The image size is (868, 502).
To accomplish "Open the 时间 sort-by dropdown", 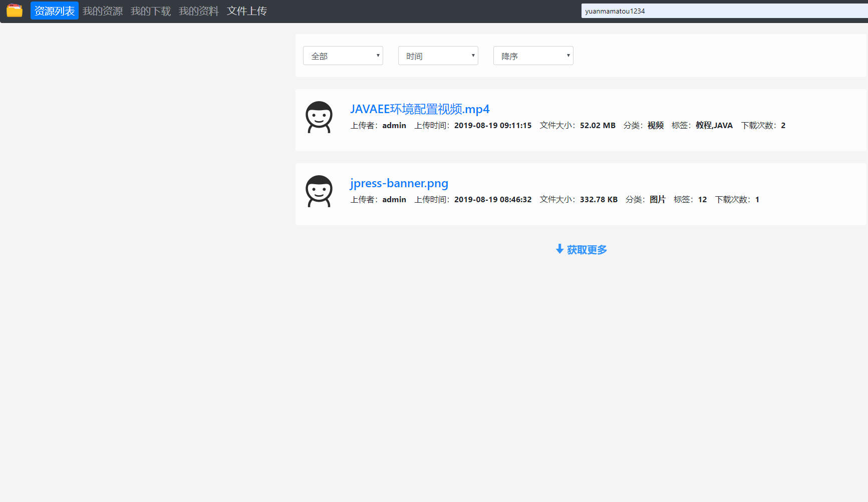I will 438,56.
